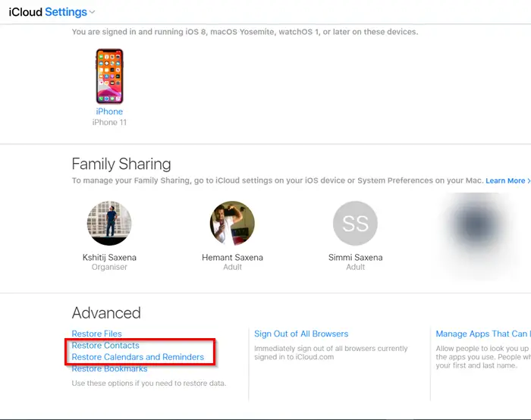Select the Hemant Saxena name label
The width and height of the screenshot is (531, 420).
point(232,258)
